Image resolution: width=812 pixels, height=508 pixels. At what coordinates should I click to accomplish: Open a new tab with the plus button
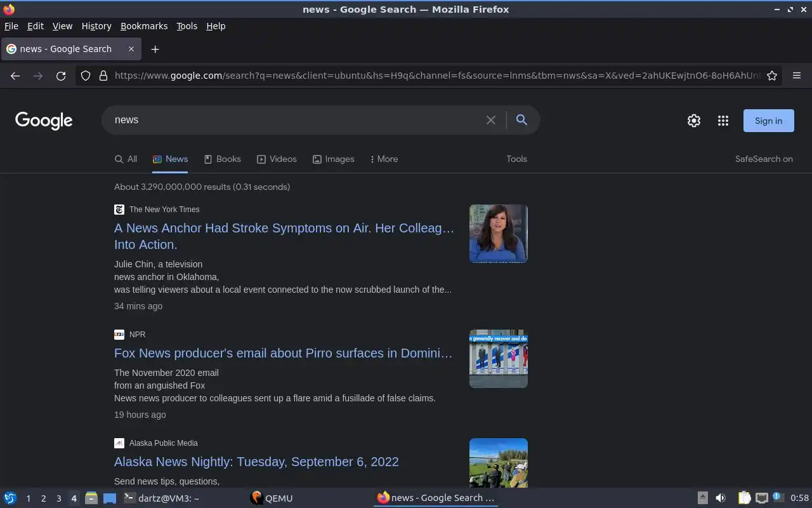(x=155, y=49)
